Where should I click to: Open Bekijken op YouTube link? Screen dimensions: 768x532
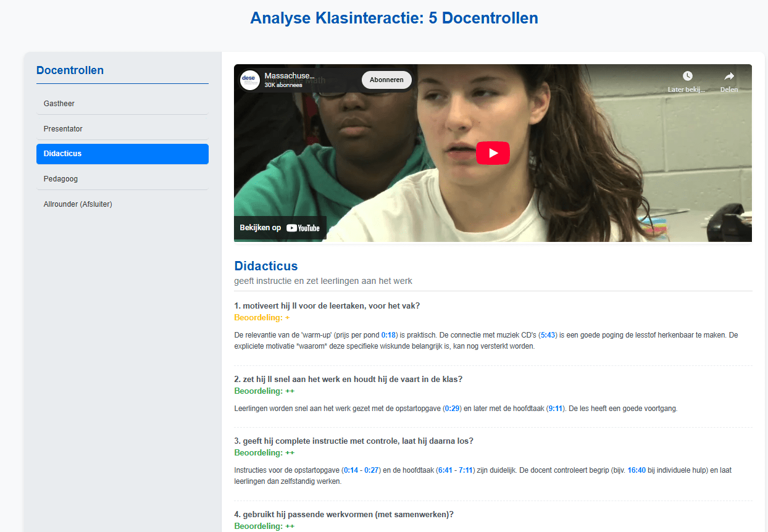(280, 228)
